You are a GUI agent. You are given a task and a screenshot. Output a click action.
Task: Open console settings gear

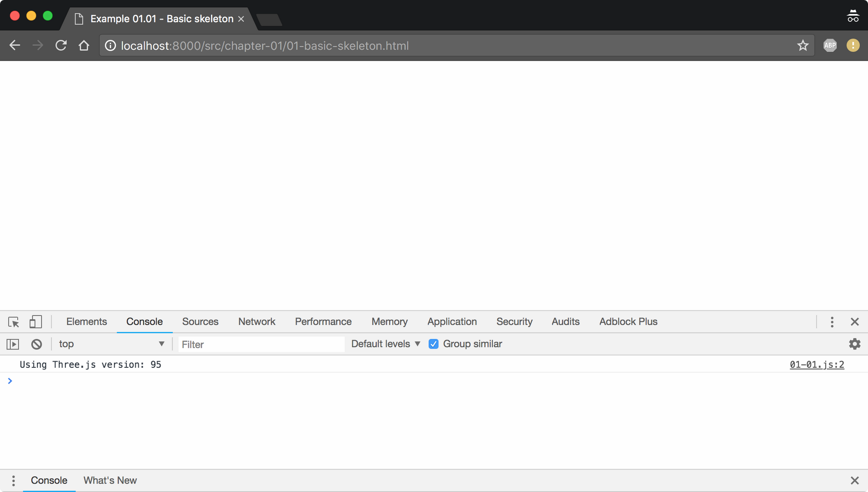click(x=855, y=344)
